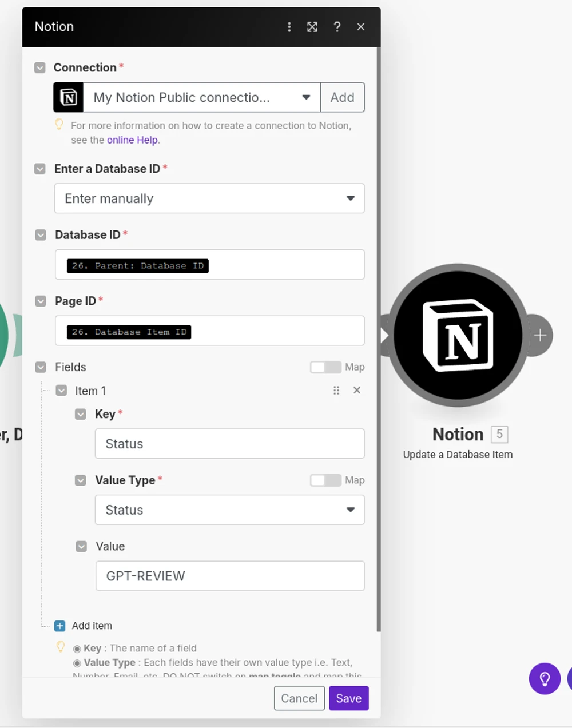Collapse the Page ID section toggle
572x728 pixels.
[41, 301]
